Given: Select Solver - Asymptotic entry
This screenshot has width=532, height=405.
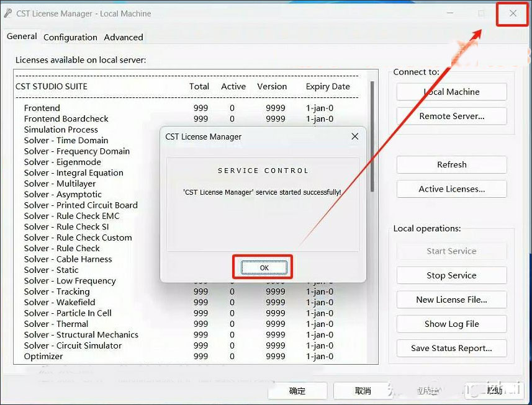Looking at the screenshot, I should (x=63, y=195).
